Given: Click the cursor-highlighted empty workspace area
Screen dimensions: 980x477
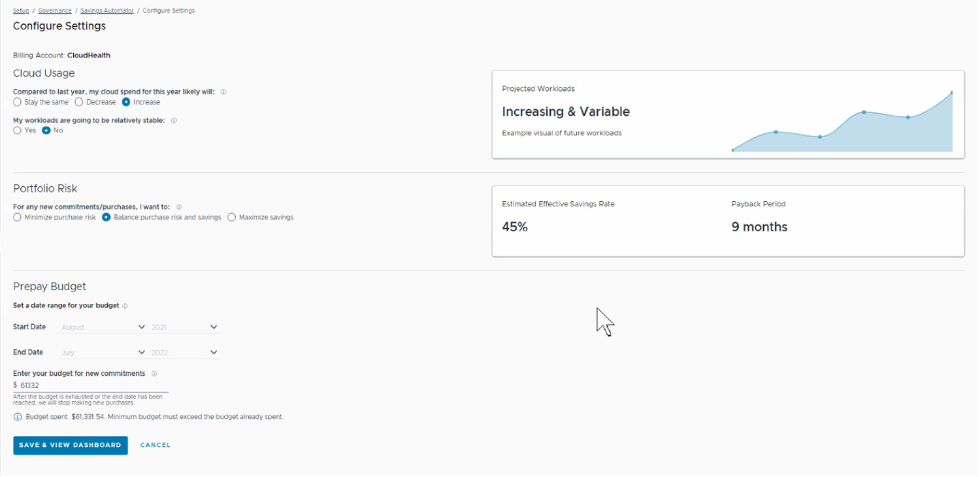Looking at the screenshot, I should [x=601, y=320].
